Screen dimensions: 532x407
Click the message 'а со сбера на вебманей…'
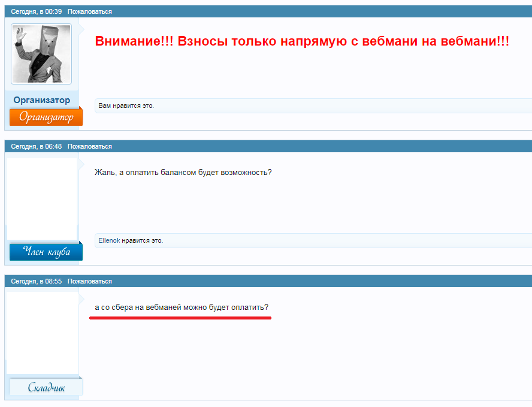tap(182, 307)
